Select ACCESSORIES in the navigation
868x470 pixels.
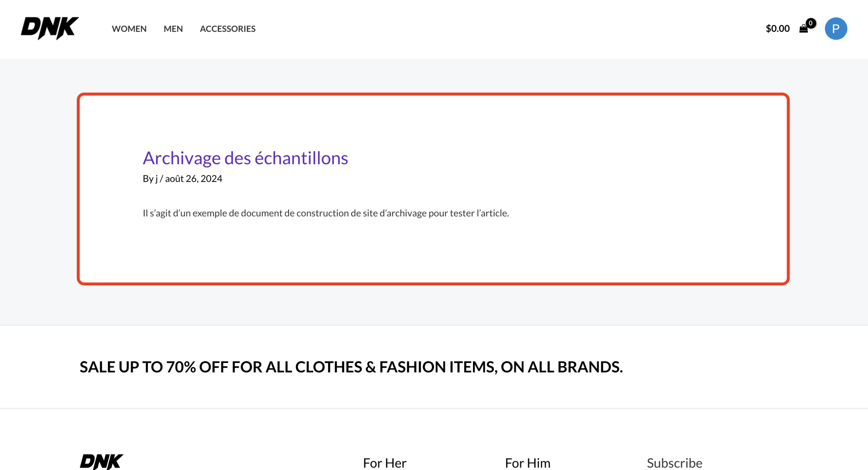pyautogui.click(x=228, y=29)
